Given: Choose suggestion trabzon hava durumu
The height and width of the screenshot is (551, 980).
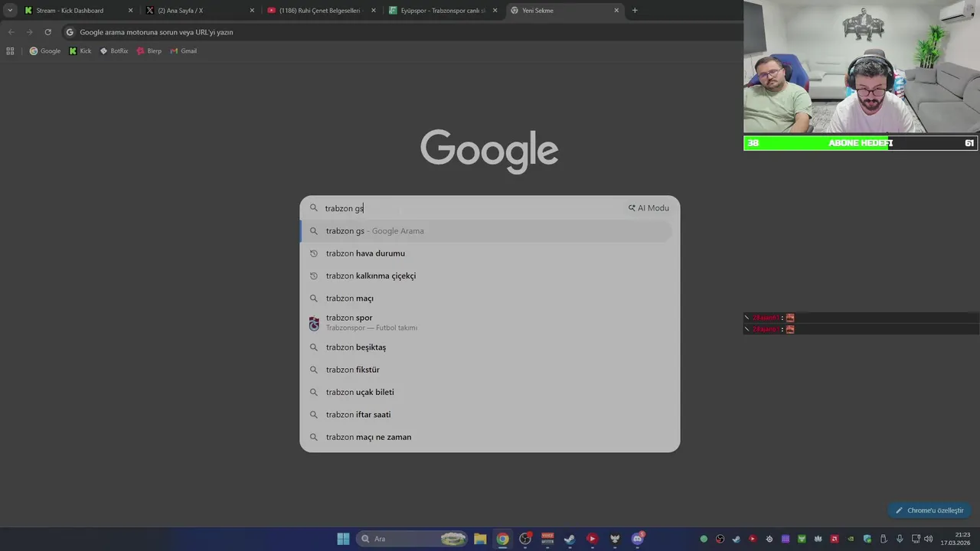Looking at the screenshot, I should pos(486,253).
